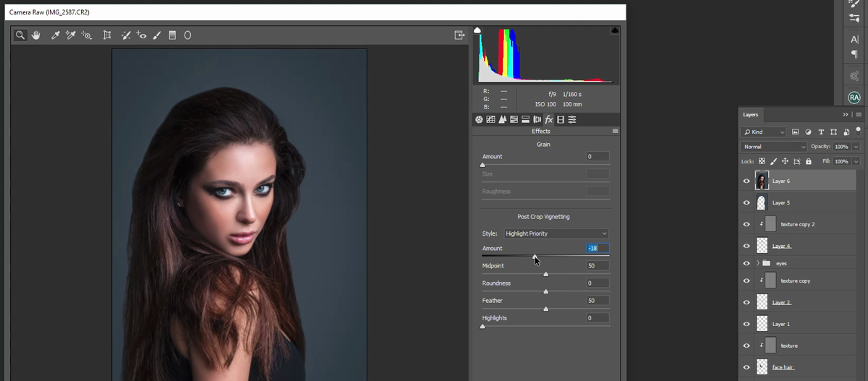Click the RA plugin panel icon
The width and height of the screenshot is (868, 381).
point(854,97)
